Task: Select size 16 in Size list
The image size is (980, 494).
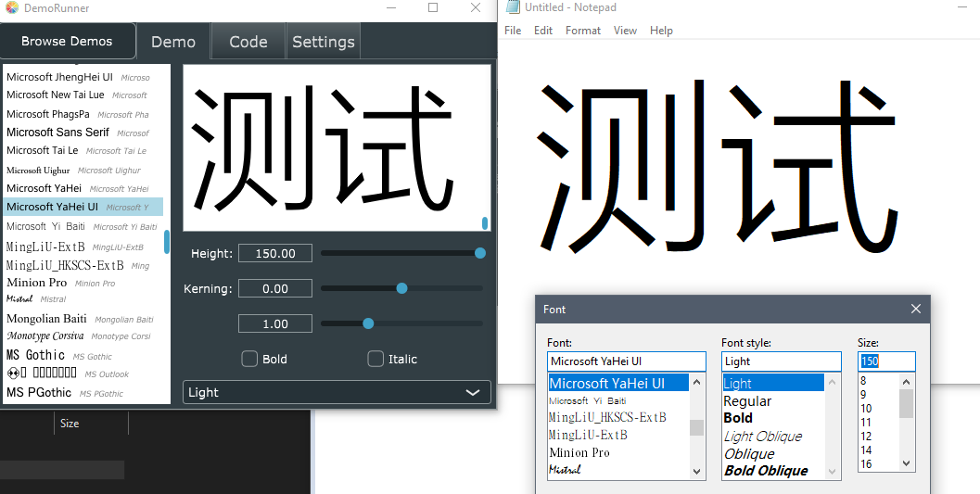Action: coord(879,464)
